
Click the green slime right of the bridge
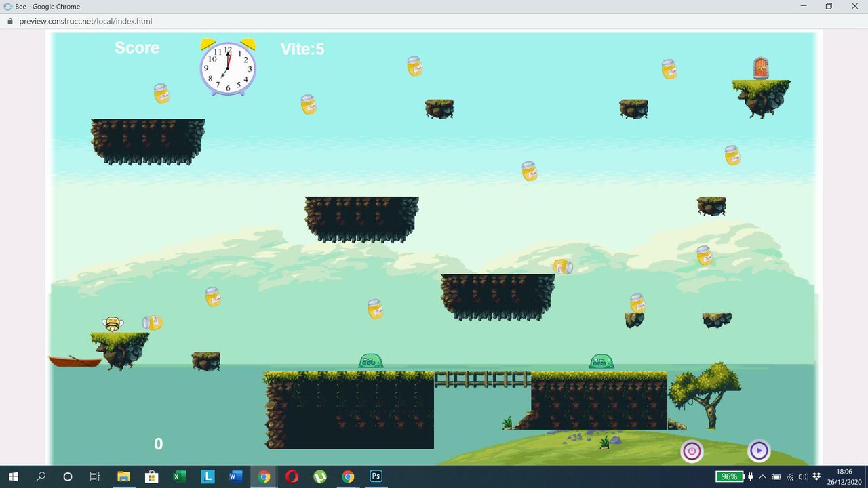[x=601, y=362]
